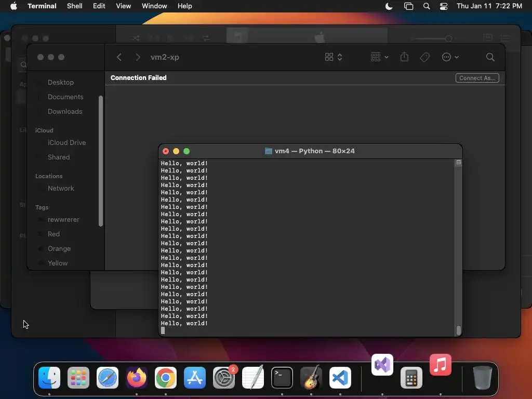Open iCloud Drive in Finder sidebar
The height and width of the screenshot is (399, 532).
point(66,143)
